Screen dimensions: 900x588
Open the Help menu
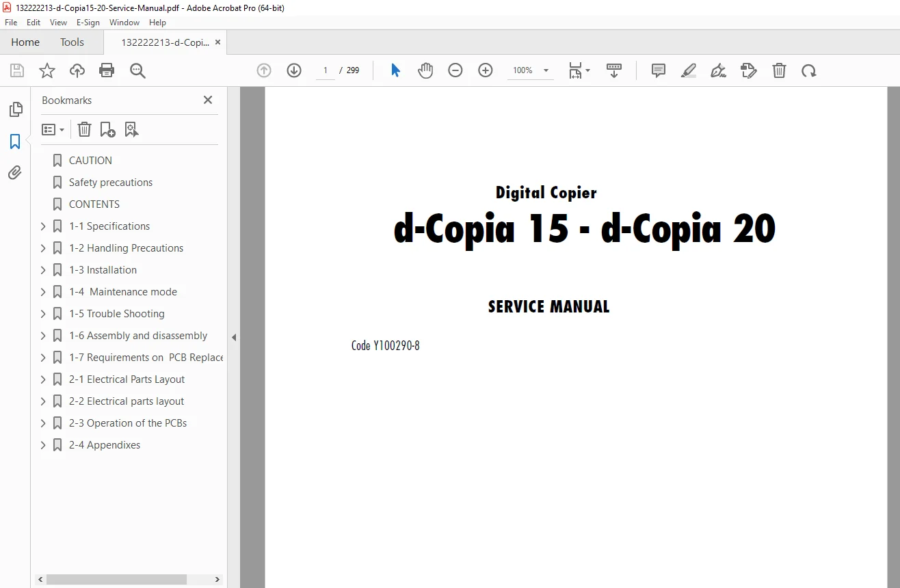click(157, 23)
